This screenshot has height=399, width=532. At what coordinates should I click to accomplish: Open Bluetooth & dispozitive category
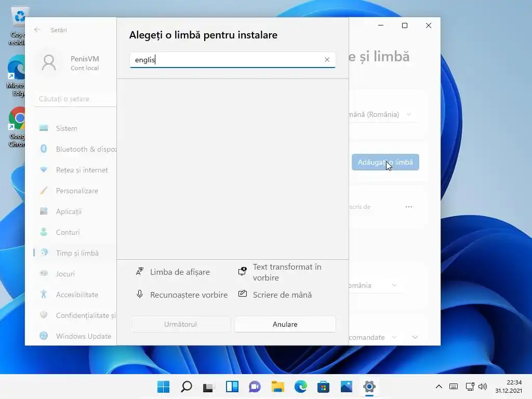75,149
